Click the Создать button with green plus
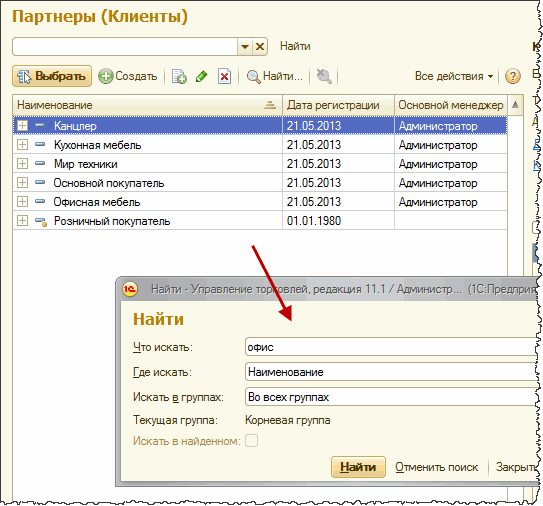Image resolution: width=543 pixels, height=506 pixels. click(128, 76)
